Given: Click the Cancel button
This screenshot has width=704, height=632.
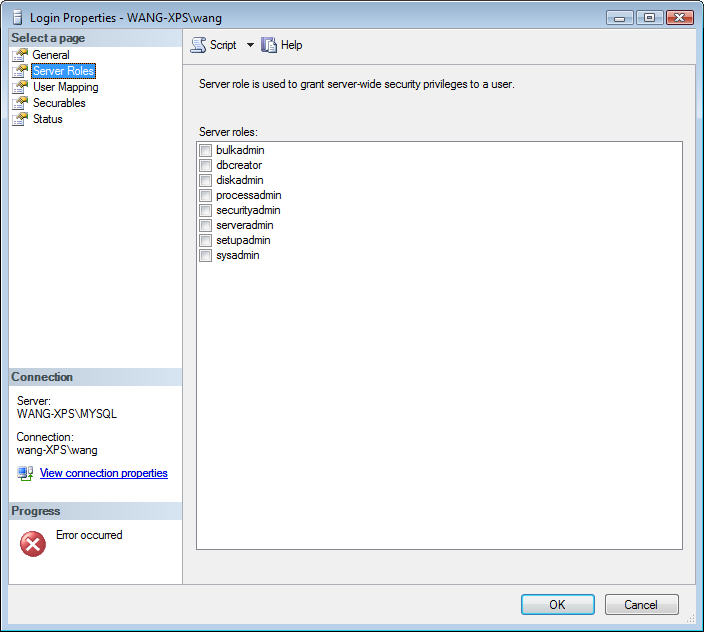Looking at the screenshot, I should 641,605.
